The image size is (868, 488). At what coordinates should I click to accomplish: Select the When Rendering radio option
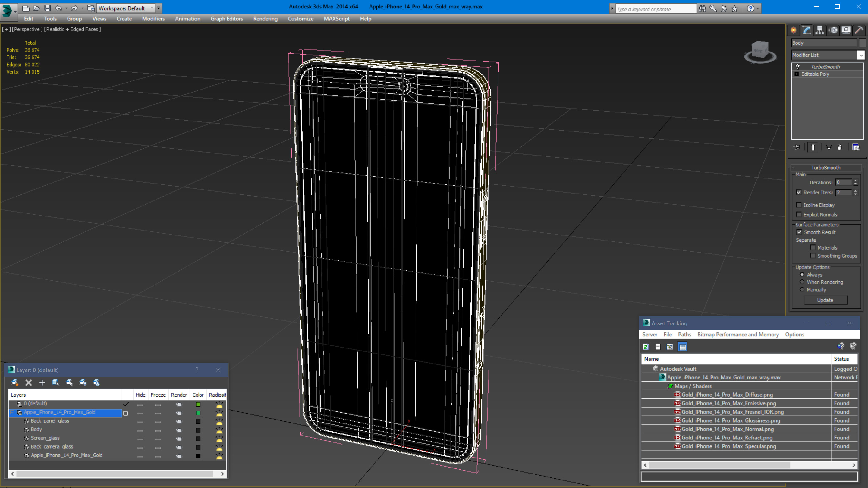point(802,282)
